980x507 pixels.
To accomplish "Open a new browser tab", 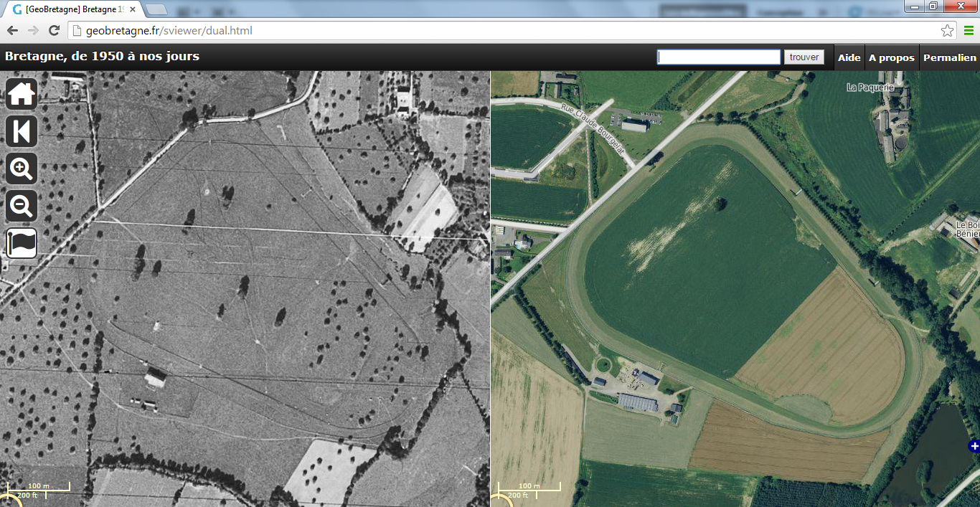I will point(156,10).
